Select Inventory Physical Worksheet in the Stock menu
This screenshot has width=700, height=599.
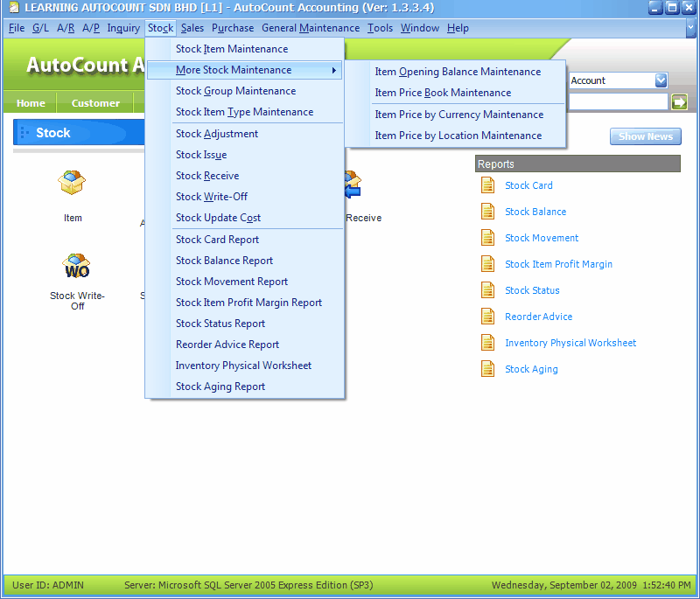[x=245, y=366]
